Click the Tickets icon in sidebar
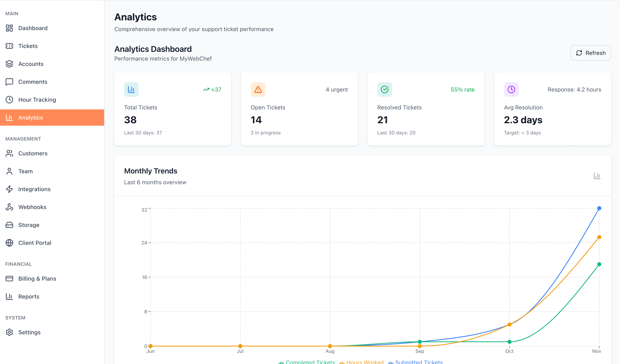 (x=9, y=46)
